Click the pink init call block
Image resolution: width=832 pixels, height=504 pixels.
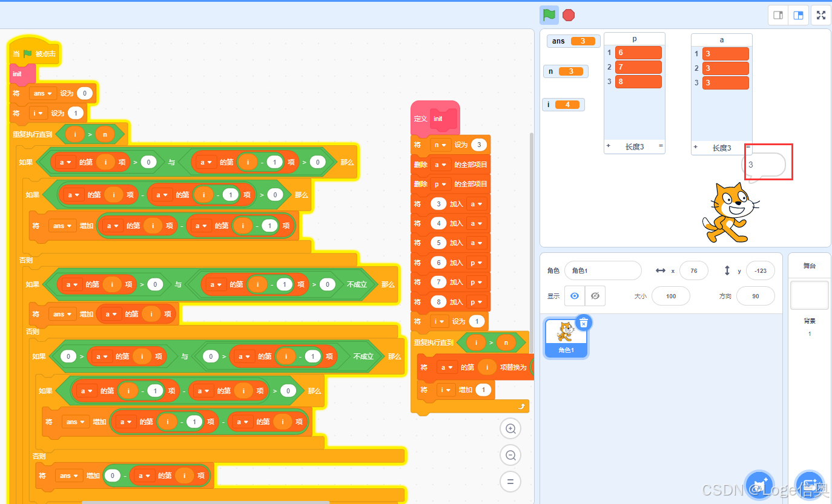coord(22,74)
